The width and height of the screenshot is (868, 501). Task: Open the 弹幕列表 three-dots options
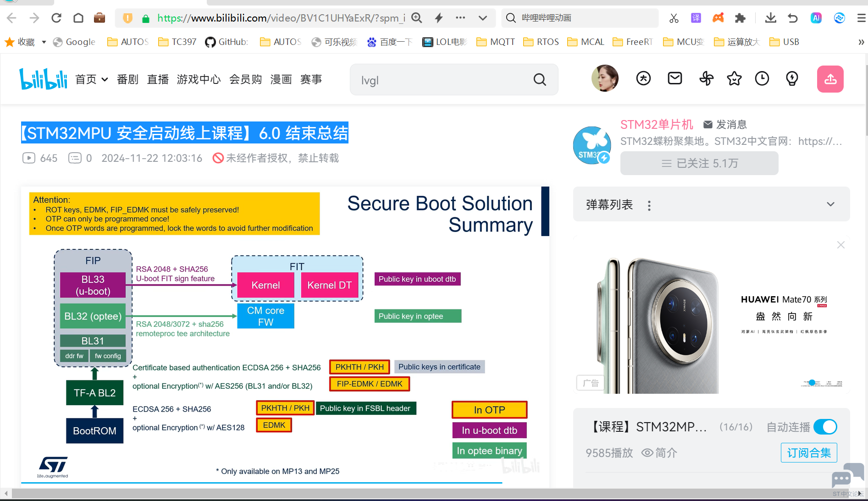coord(649,205)
